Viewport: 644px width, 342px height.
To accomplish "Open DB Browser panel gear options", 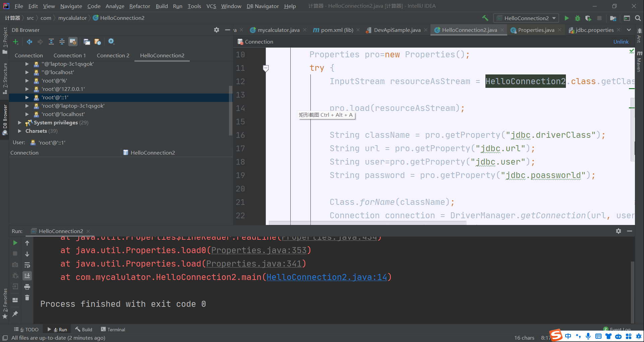I will 217,30.
